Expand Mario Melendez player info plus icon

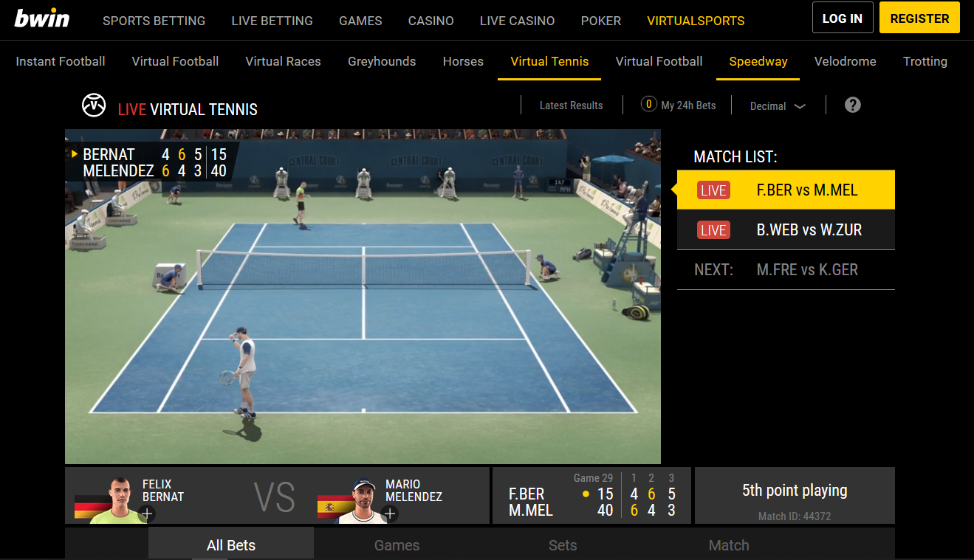(390, 514)
